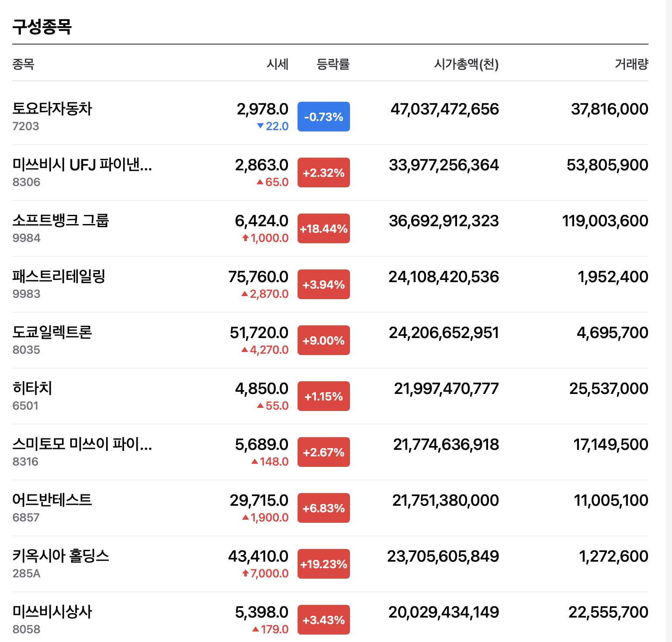Click the volume 1,272,600

click(x=613, y=556)
